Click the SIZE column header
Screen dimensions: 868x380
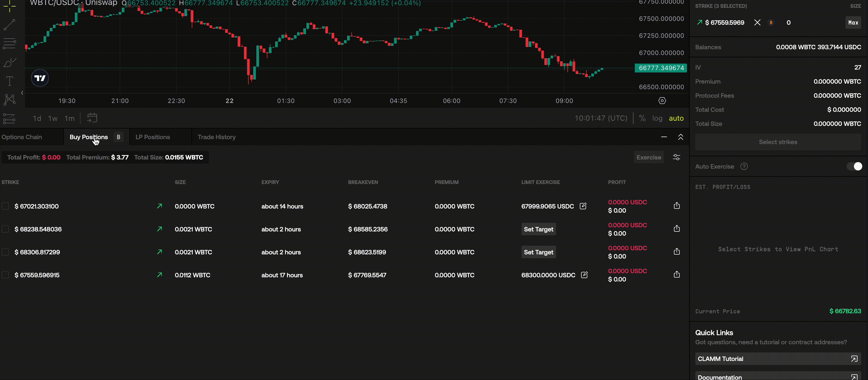[180, 182]
